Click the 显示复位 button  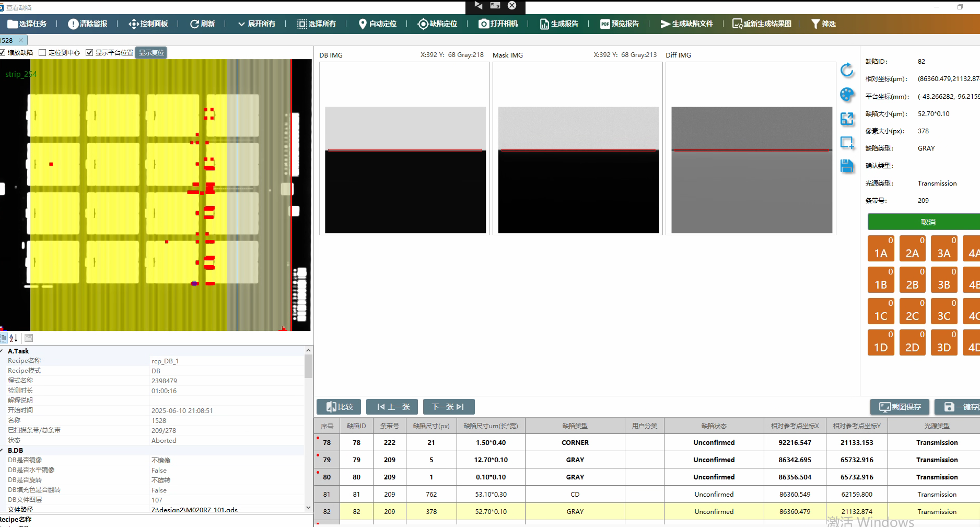[x=151, y=52]
